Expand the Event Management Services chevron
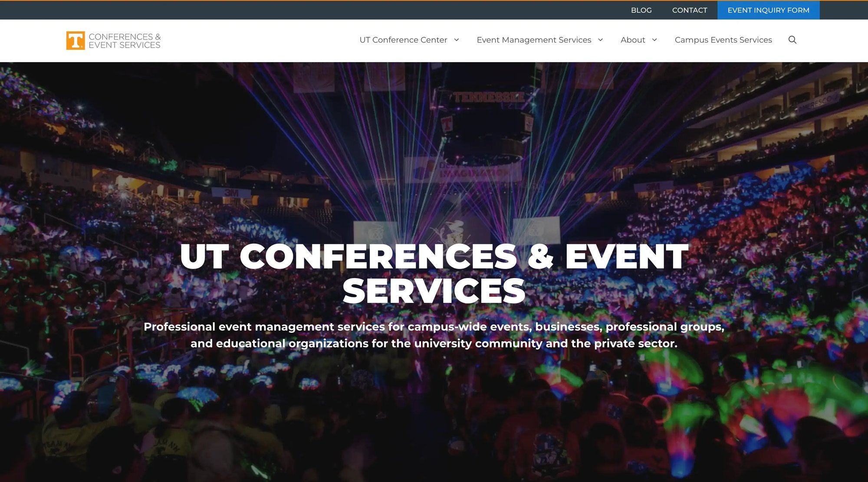The image size is (868, 482). point(601,40)
